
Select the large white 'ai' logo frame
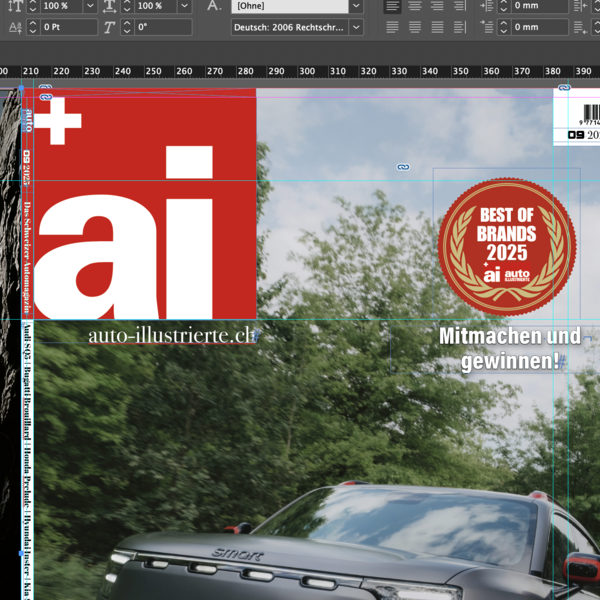coord(126,233)
